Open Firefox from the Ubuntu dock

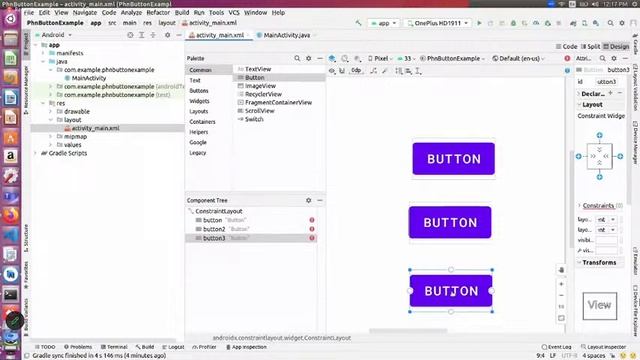click(x=11, y=215)
